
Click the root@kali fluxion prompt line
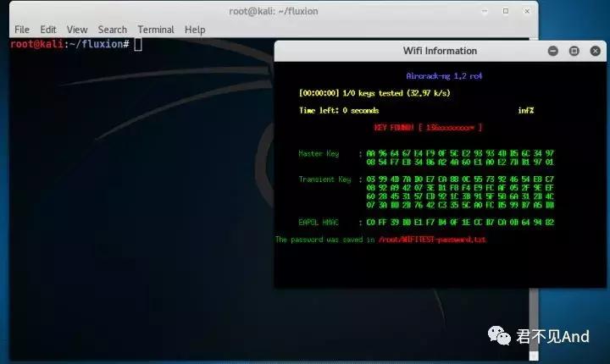[76, 44]
